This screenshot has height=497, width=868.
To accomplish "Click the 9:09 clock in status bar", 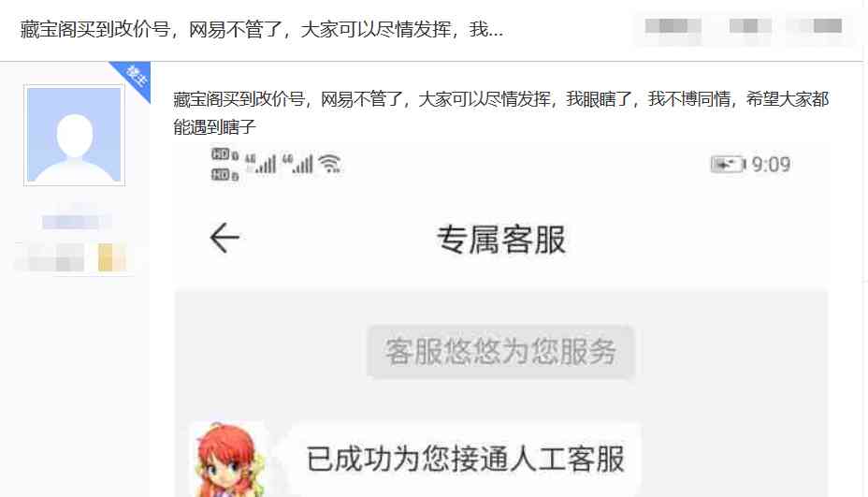I will point(771,165).
